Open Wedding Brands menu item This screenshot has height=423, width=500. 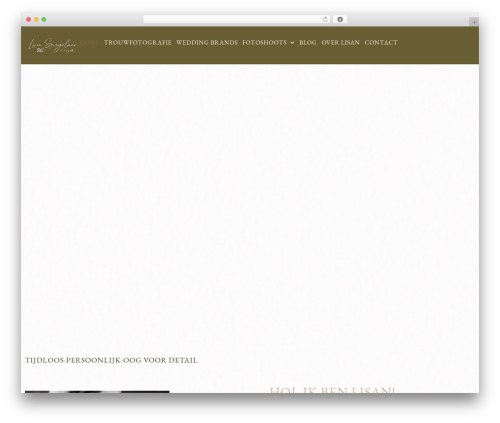coord(207,43)
